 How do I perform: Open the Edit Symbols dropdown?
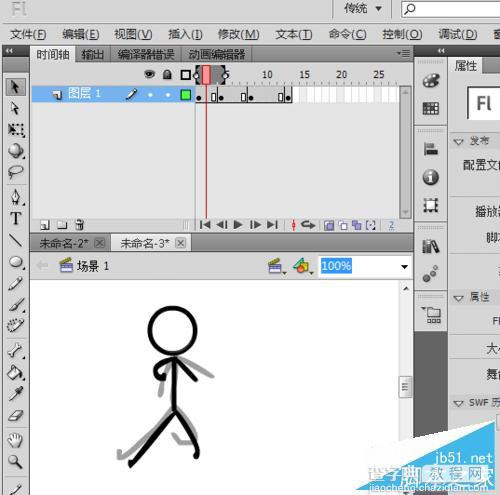tap(303, 266)
